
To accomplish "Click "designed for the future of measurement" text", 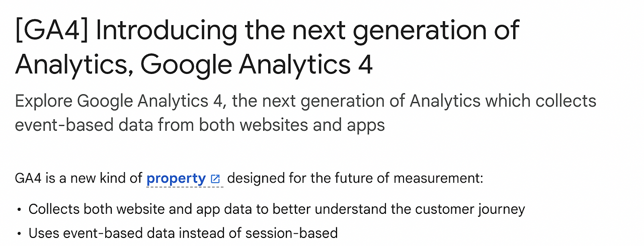I will pos(356,179).
